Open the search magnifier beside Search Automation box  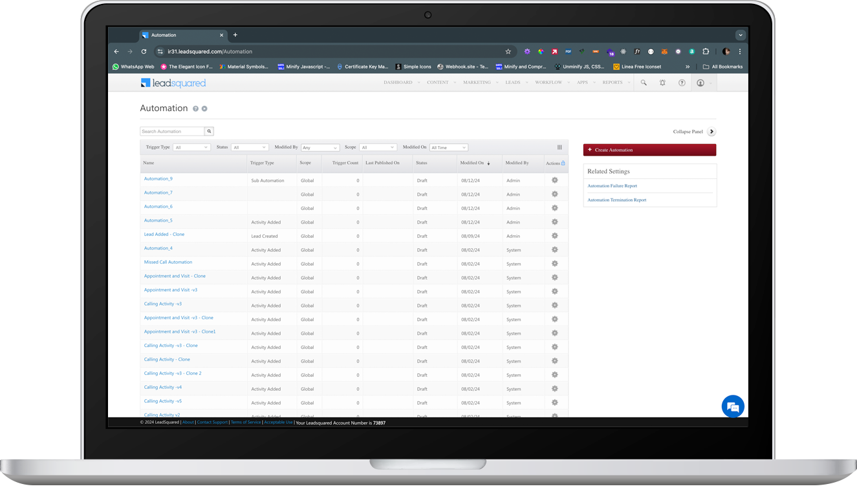click(209, 131)
